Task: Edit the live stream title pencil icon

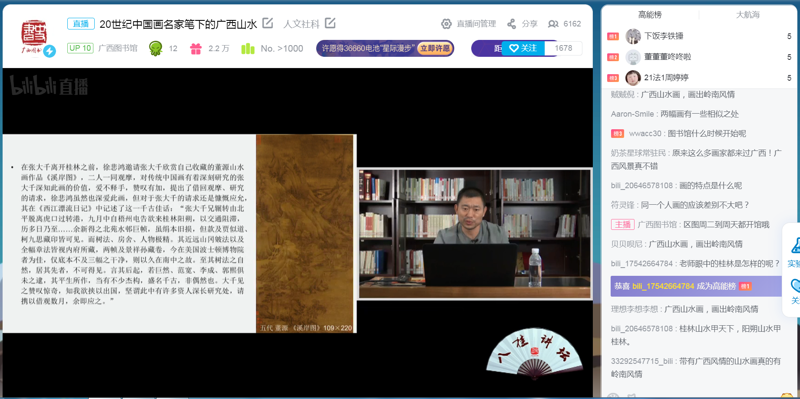Action: tap(267, 23)
